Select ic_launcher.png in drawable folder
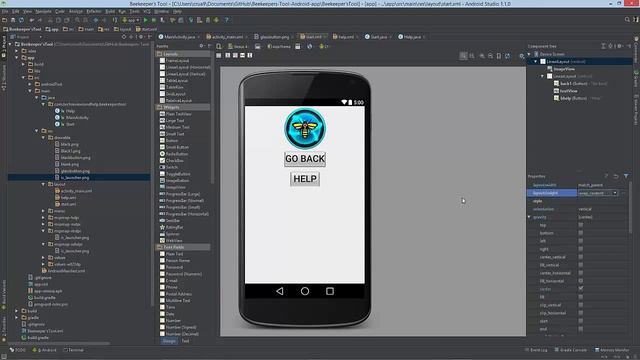Screen dimensions: 640x360 [75, 178]
